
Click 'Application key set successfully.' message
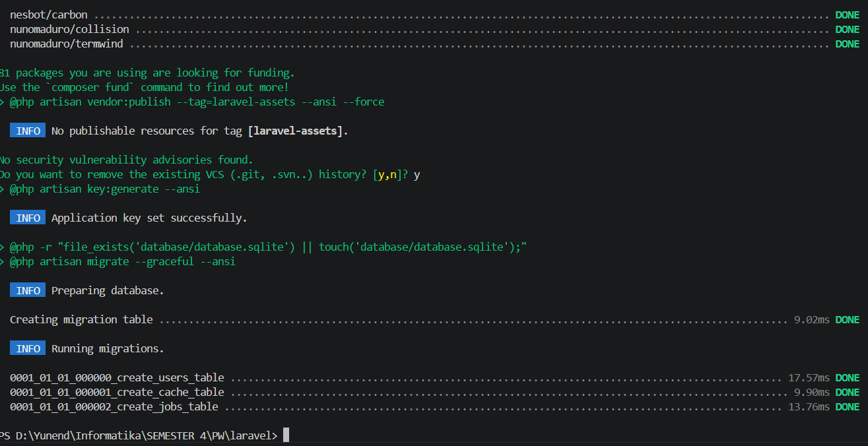[149, 218]
